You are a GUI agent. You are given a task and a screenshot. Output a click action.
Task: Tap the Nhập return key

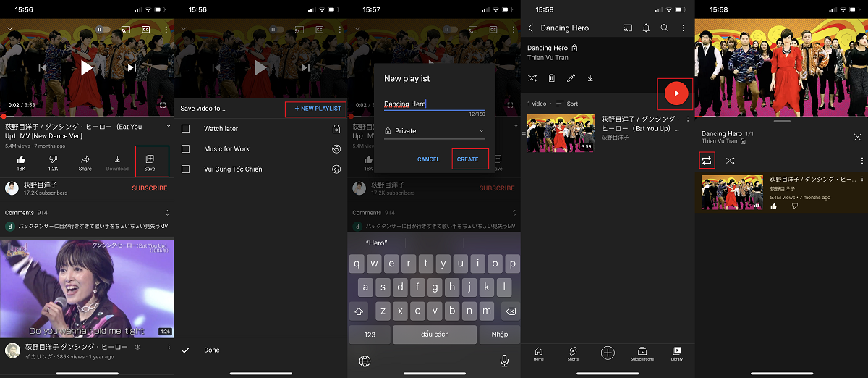tap(500, 335)
